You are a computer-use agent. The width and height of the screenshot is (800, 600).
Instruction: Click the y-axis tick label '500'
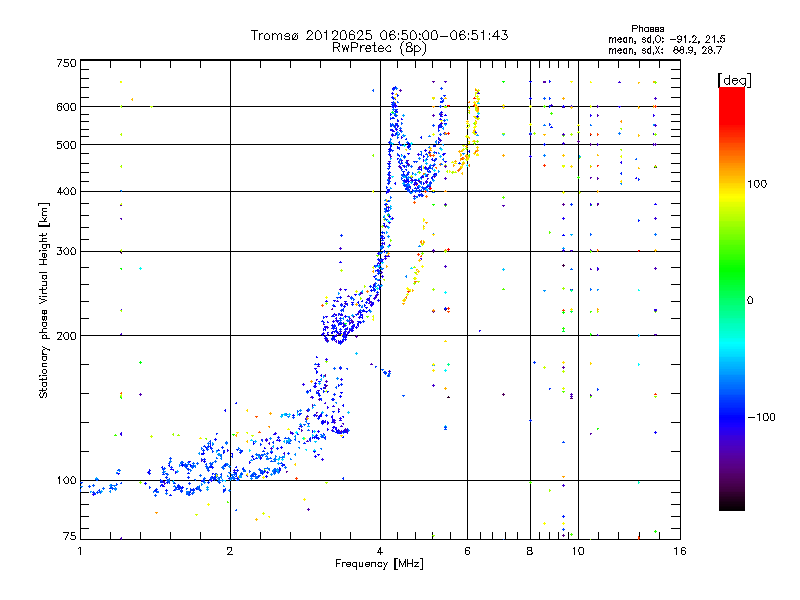pos(66,145)
